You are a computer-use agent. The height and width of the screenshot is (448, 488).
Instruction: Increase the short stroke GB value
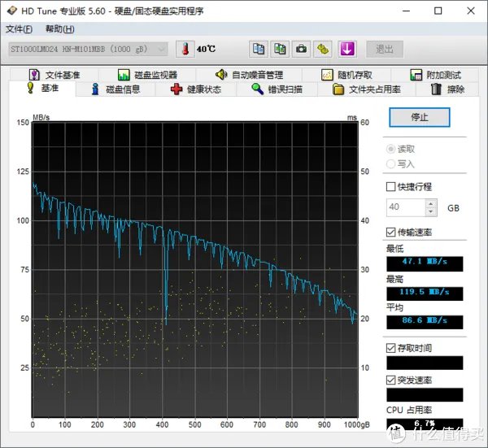(x=431, y=204)
